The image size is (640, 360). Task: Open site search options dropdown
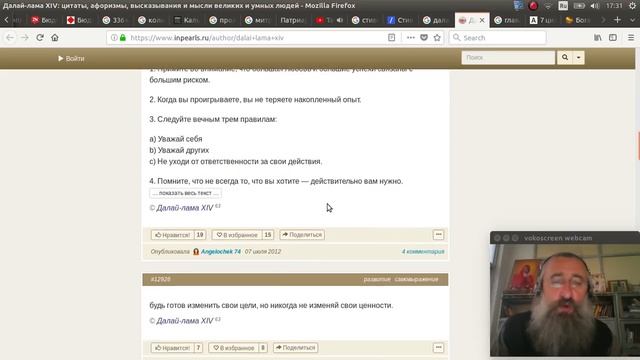point(578,58)
